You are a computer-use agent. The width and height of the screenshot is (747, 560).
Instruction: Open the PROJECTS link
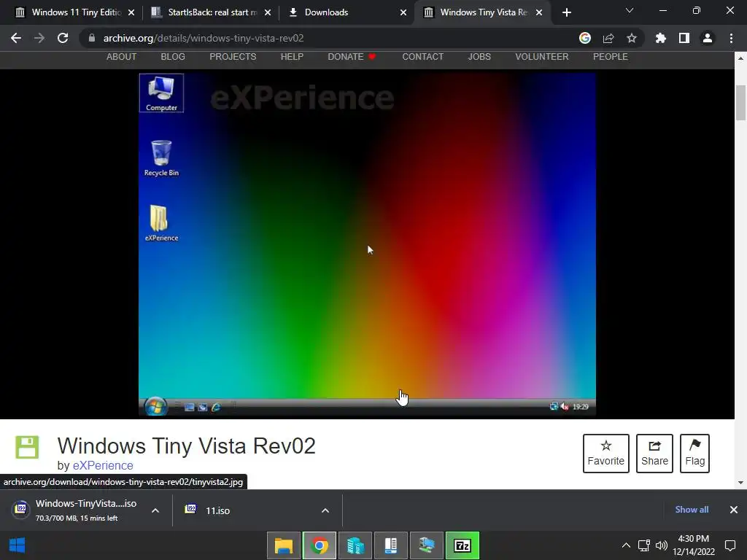pos(233,57)
